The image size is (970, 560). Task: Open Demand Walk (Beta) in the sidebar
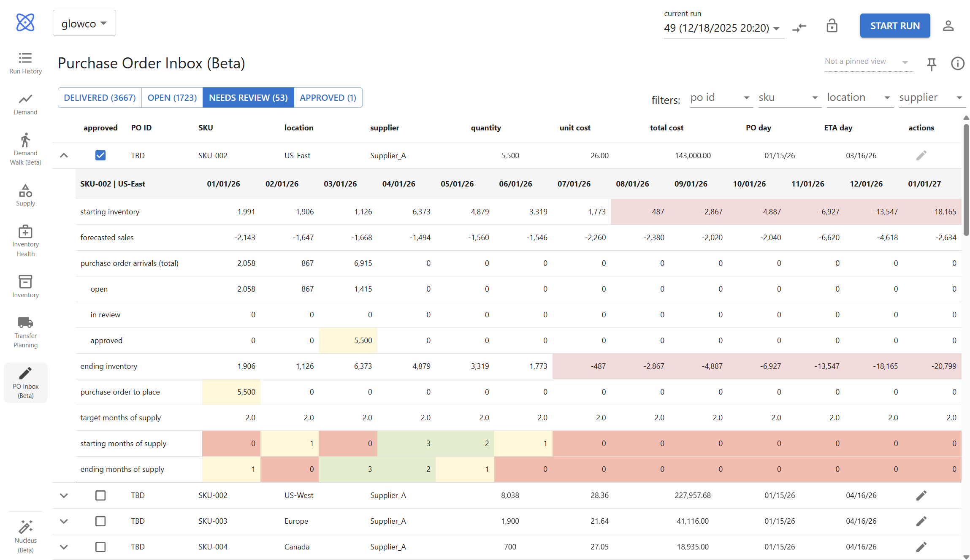pyautogui.click(x=25, y=149)
